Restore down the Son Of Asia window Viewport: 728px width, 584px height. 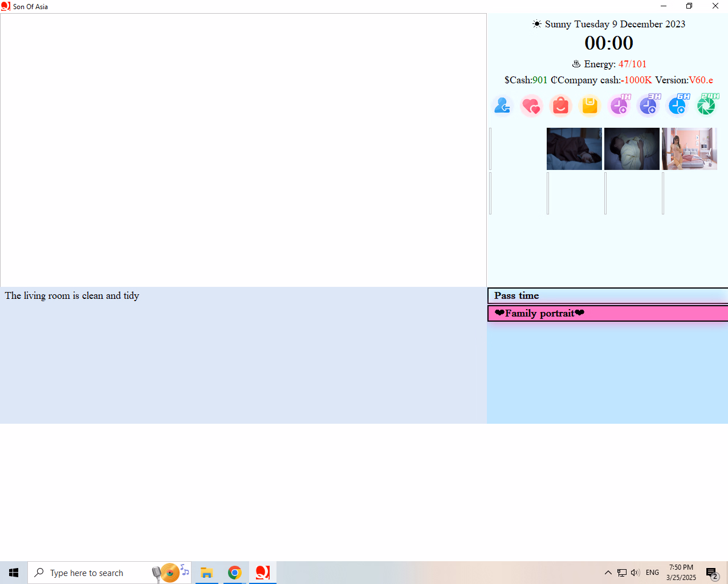pyautogui.click(x=689, y=6)
